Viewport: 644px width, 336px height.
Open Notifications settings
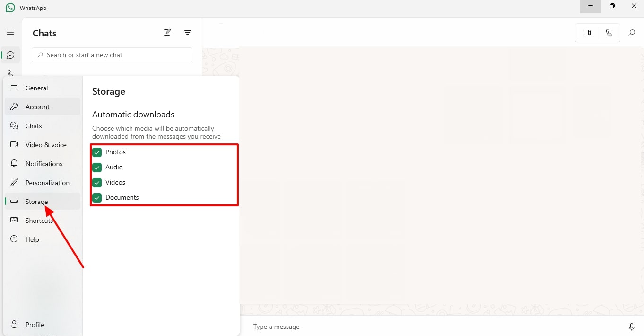click(43, 164)
